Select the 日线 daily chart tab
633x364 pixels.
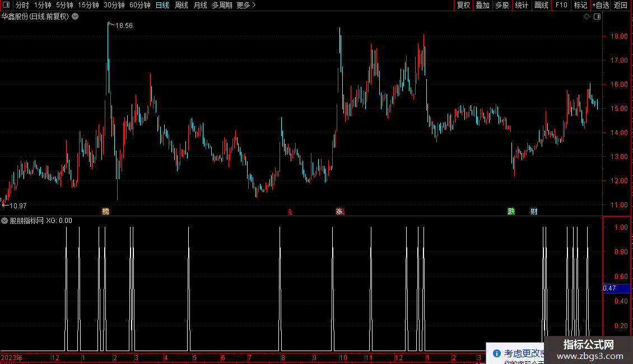click(162, 5)
